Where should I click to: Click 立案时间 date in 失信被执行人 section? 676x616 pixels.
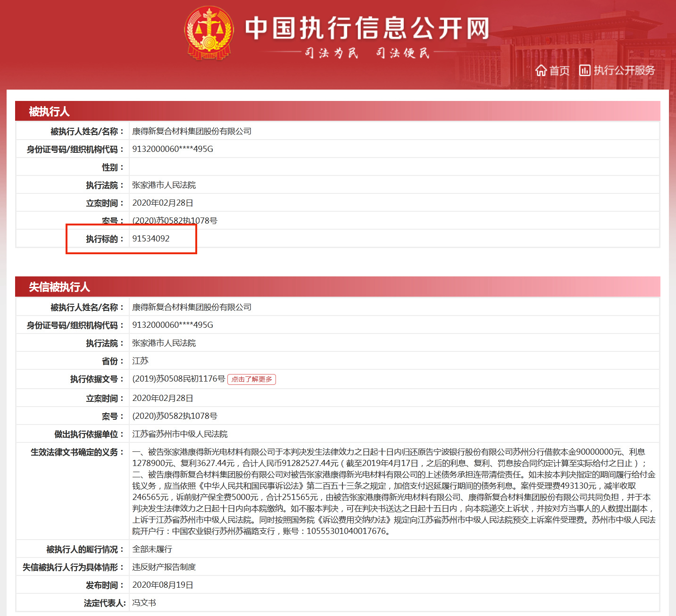point(163,398)
